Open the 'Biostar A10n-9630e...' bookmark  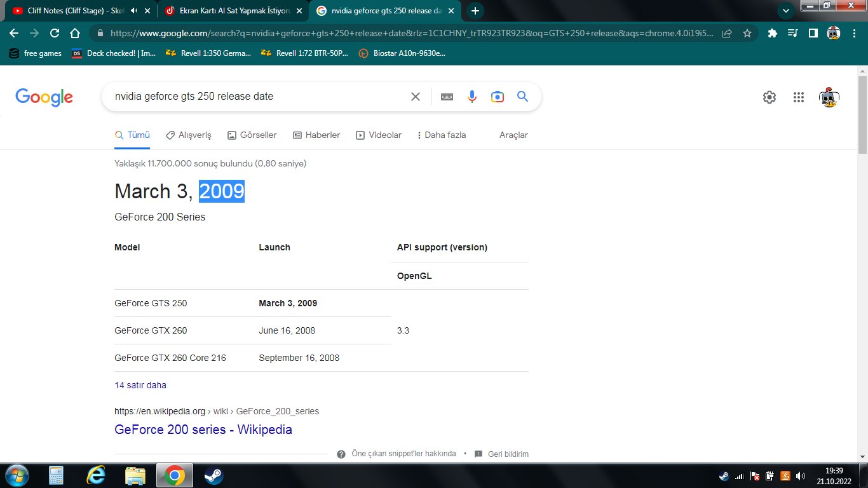tap(402, 53)
